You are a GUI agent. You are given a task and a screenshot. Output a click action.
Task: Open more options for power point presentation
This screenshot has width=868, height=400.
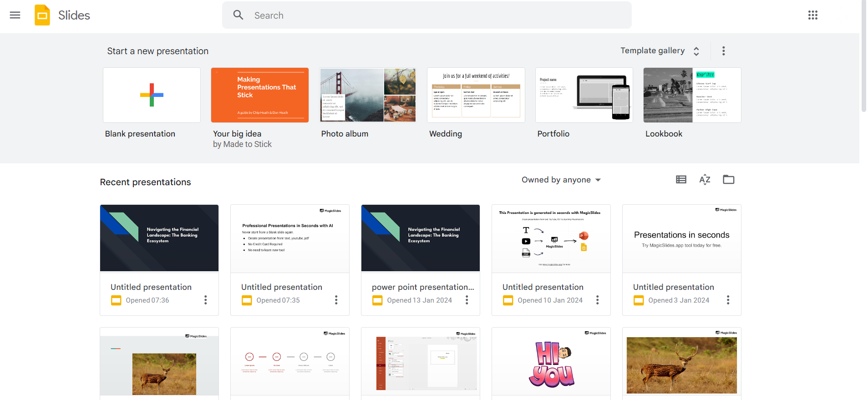pos(467,300)
